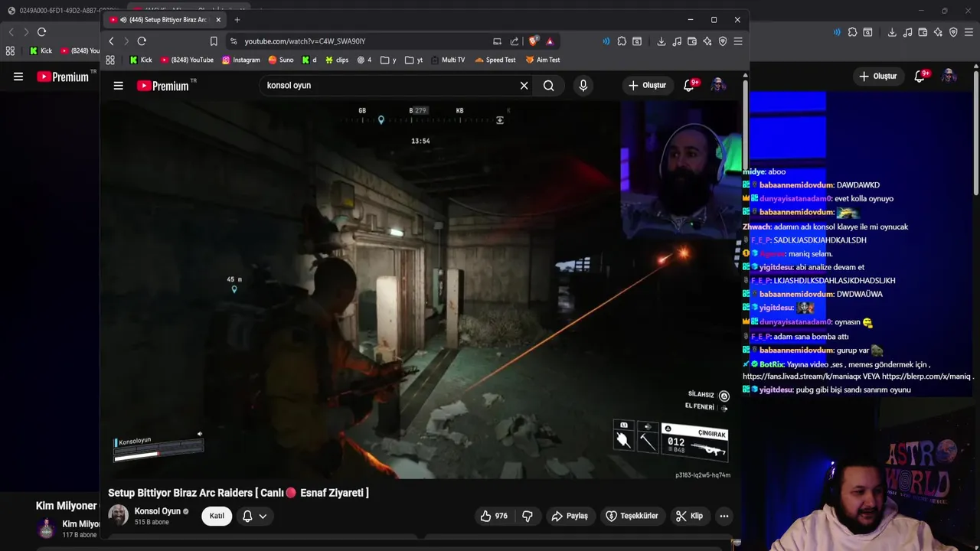Open VPN shield icon in the front toolbar
This screenshot has width=980, height=551.
coord(723,41)
